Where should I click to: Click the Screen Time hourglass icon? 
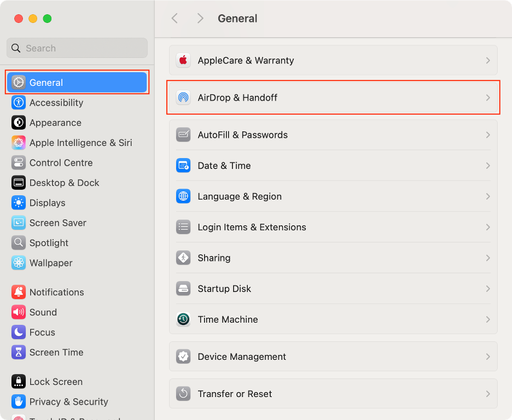pyautogui.click(x=19, y=352)
